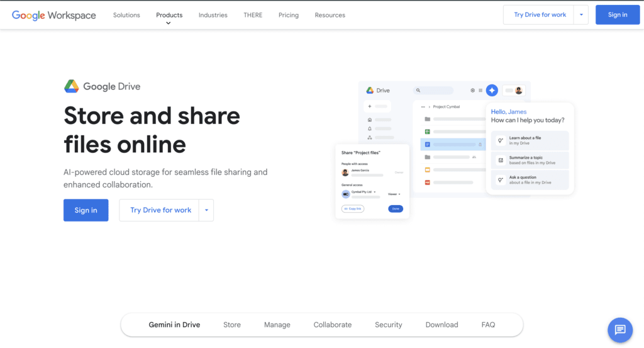Expand the chevron under Products
This screenshot has width=644, height=348.
169,23
